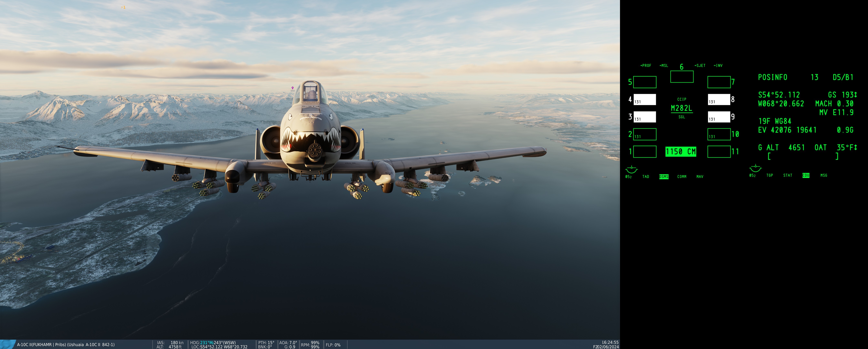Click the blue emblem at status bar left

pos(7,344)
